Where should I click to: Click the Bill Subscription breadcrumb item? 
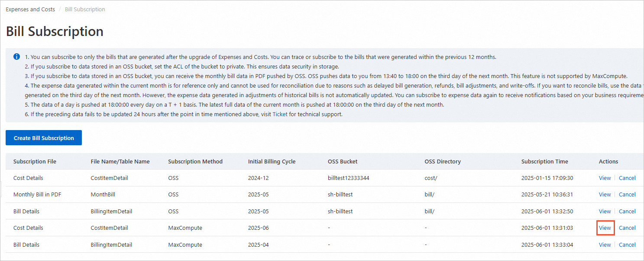coord(85,9)
